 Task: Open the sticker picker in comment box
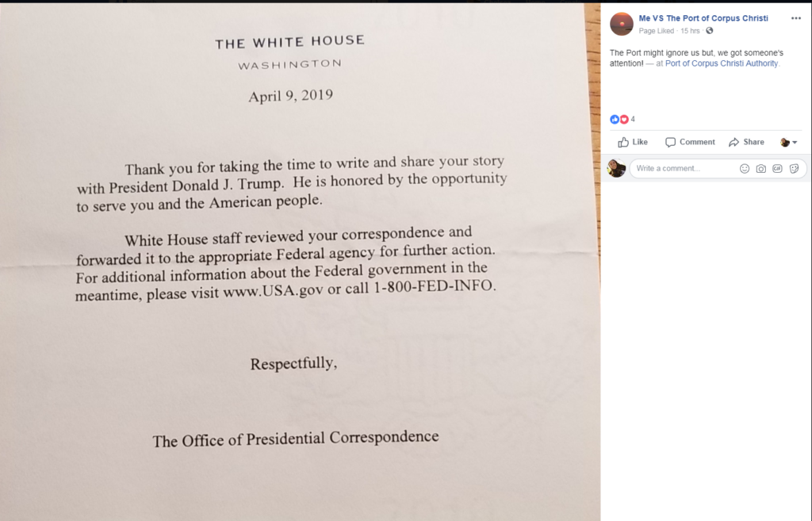tap(794, 168)
